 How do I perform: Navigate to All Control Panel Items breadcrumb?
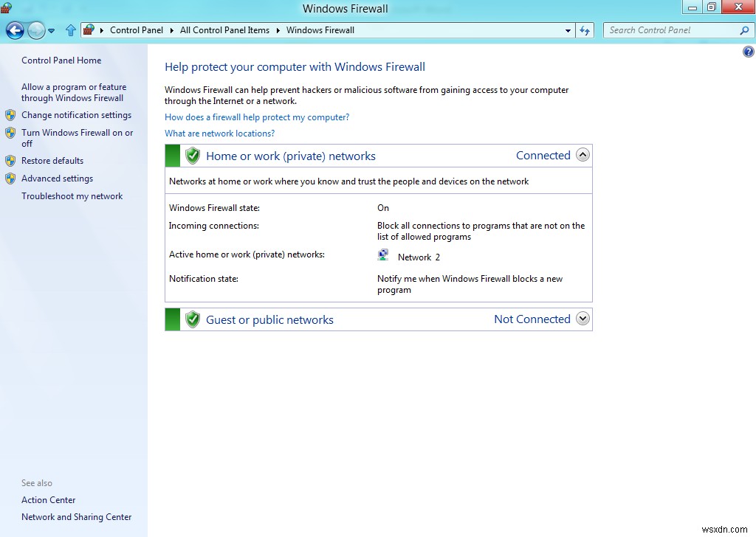(224, 30)
